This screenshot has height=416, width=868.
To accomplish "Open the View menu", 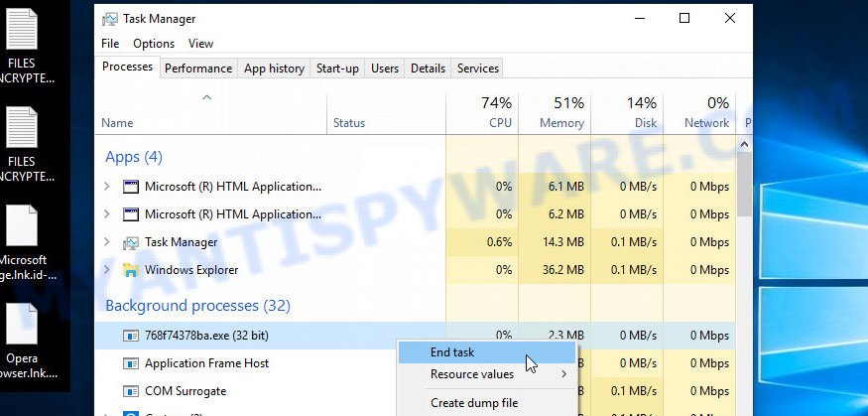I will pos(200,44).
